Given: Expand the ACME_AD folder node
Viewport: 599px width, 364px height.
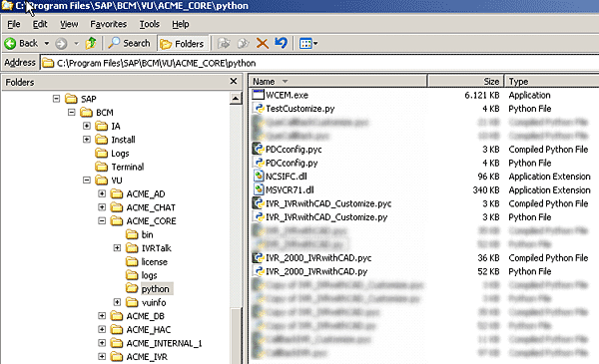Looking at the screenshot, I should pos(102,193).
